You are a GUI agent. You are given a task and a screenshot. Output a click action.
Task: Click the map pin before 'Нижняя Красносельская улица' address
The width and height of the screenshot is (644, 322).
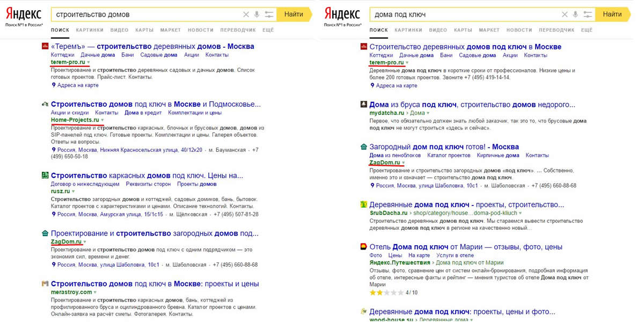pyautogui.click(x=54, y=150)
